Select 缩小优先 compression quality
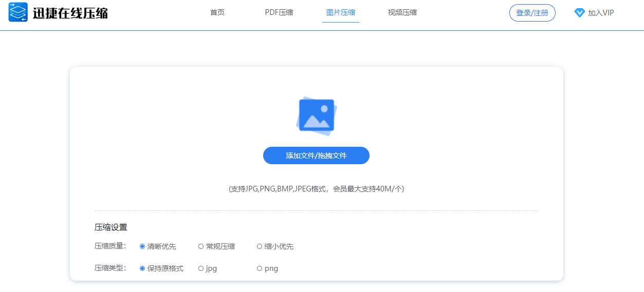Screen dimensions: 644x292 pyautogui.click(x=275, y=246)
